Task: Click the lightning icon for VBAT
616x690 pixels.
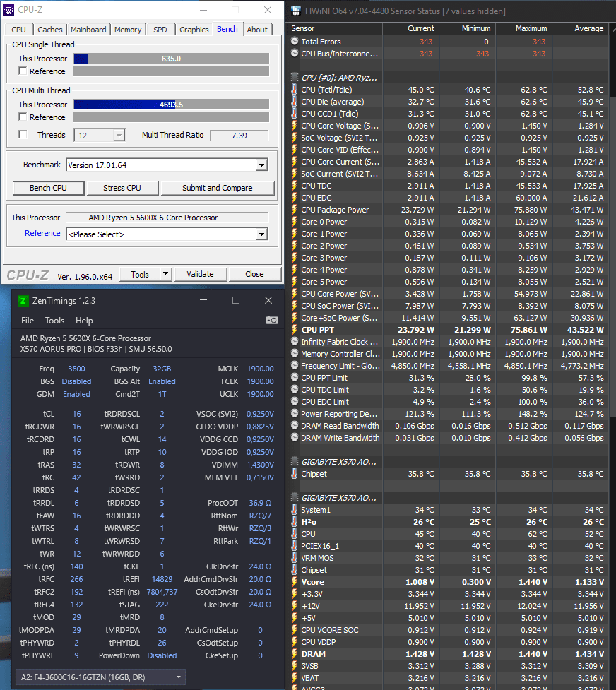Action: click(295, 678)
